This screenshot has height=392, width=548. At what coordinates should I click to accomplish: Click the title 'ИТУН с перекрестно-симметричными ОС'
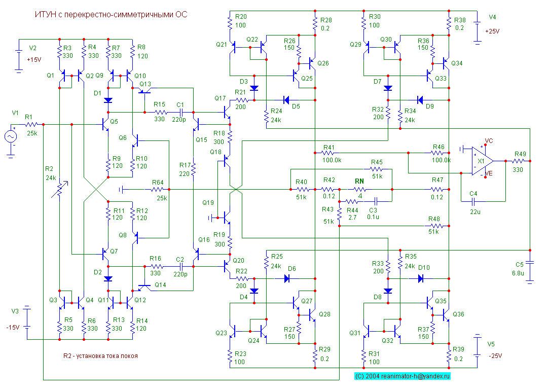(111, 15)
